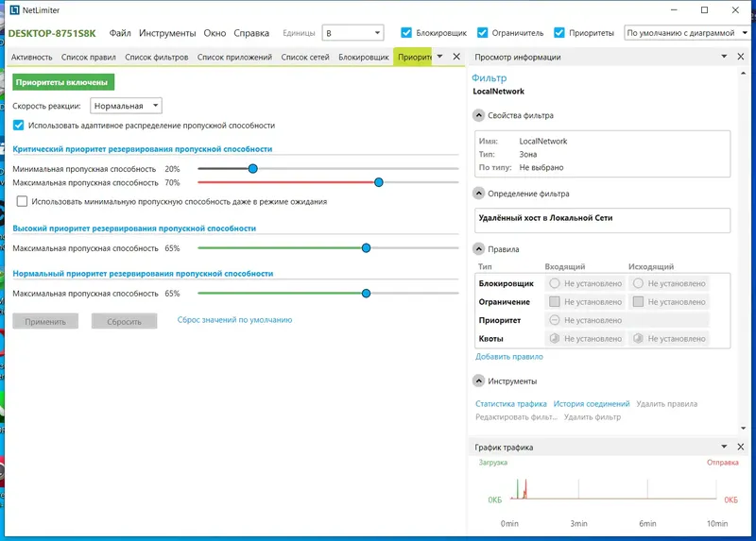Switch to the Список правил tab
756x541 pixels.
coord(88,57)
